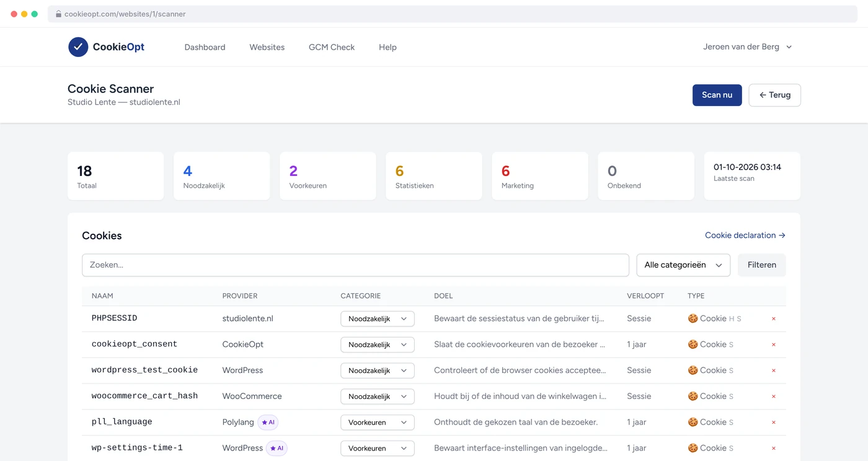Click the cookie emoji in PHPSESSID row
Screen dimensions: 868x461
coord(693,318)
